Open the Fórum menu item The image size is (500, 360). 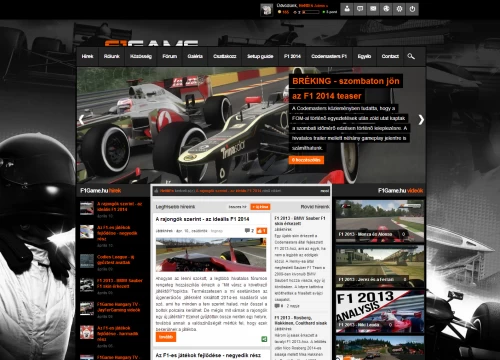(169, 56)
